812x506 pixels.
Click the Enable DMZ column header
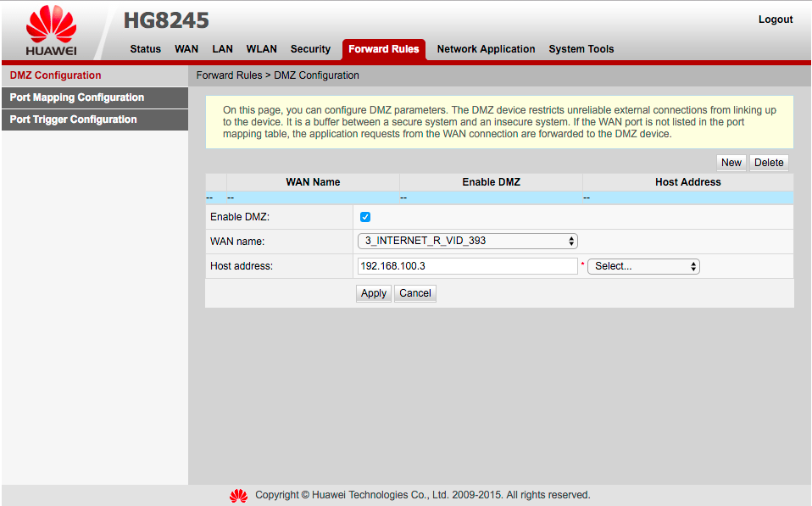pyautogui.click(x=491, y=181)
